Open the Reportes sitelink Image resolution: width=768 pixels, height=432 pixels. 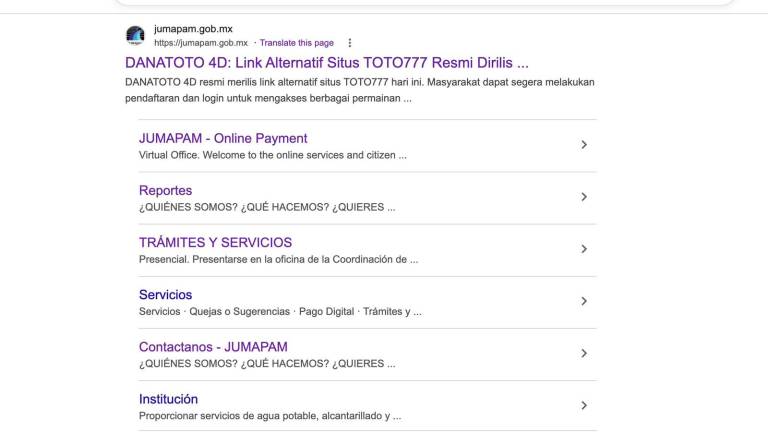coord(165,191)
